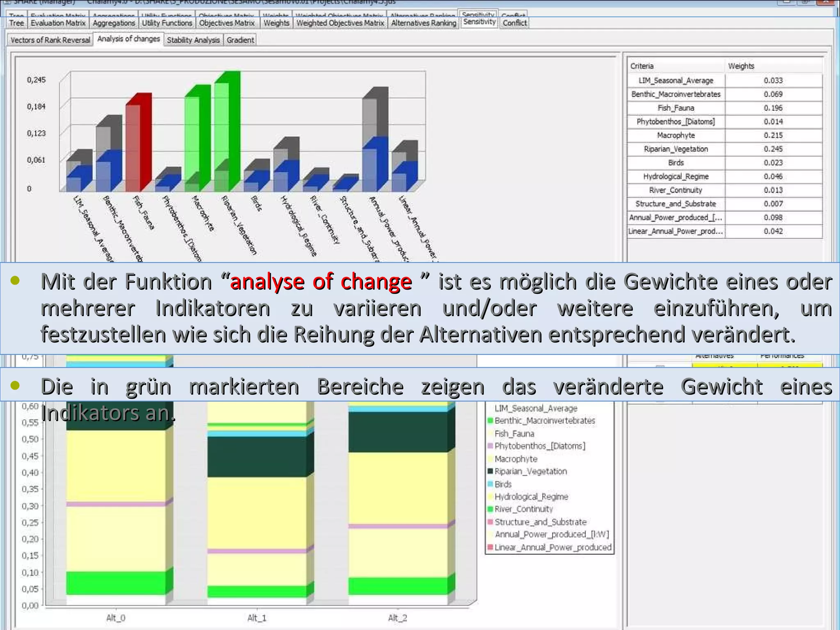Click the Riparian_Vegetation legend swatch

click(490, 471)
